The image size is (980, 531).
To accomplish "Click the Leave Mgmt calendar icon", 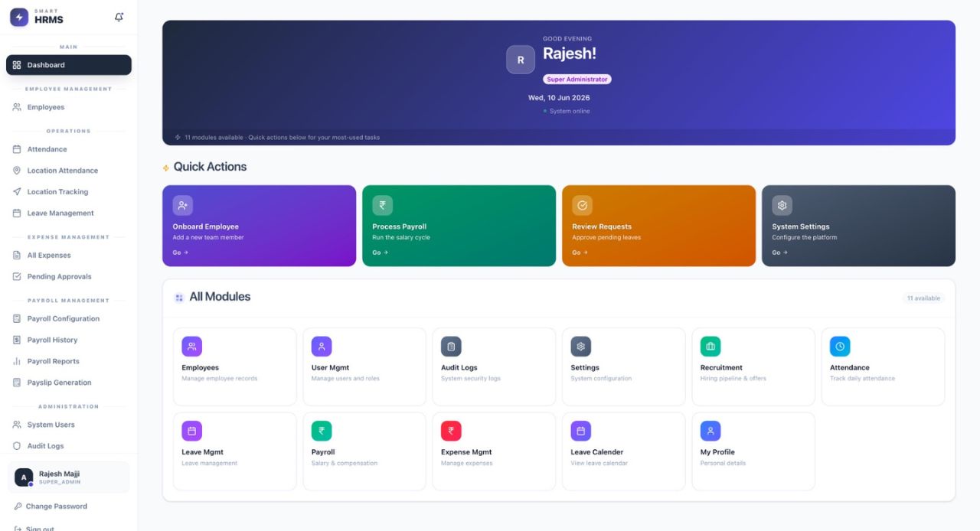I will coord(191,431).
